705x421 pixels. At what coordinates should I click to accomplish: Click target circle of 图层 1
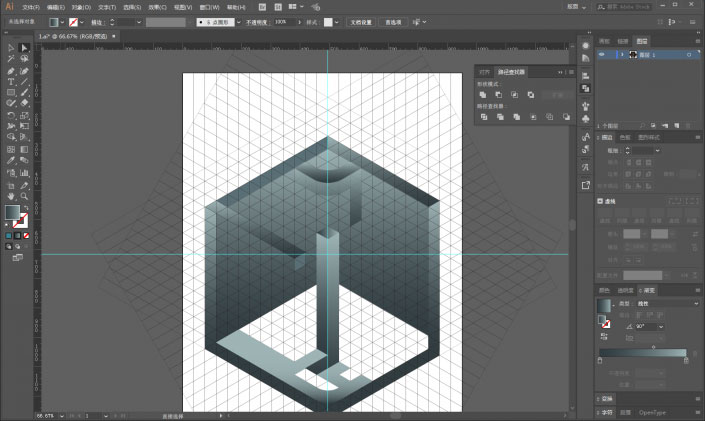689,55
